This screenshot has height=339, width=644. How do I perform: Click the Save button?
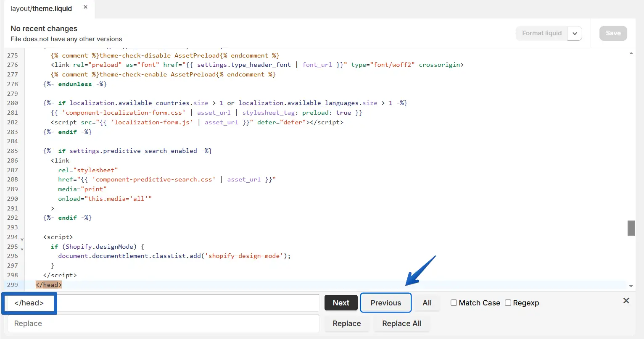click(613, 33)
